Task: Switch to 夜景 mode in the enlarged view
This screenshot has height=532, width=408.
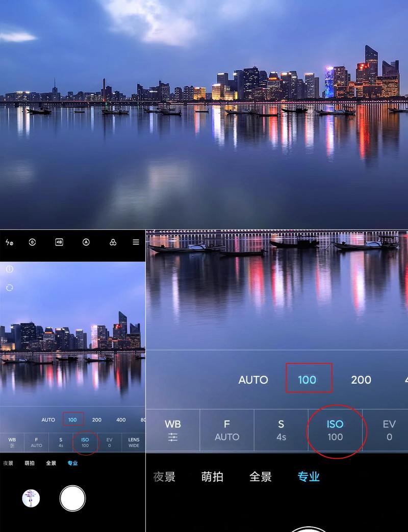Action: point(164,476)
